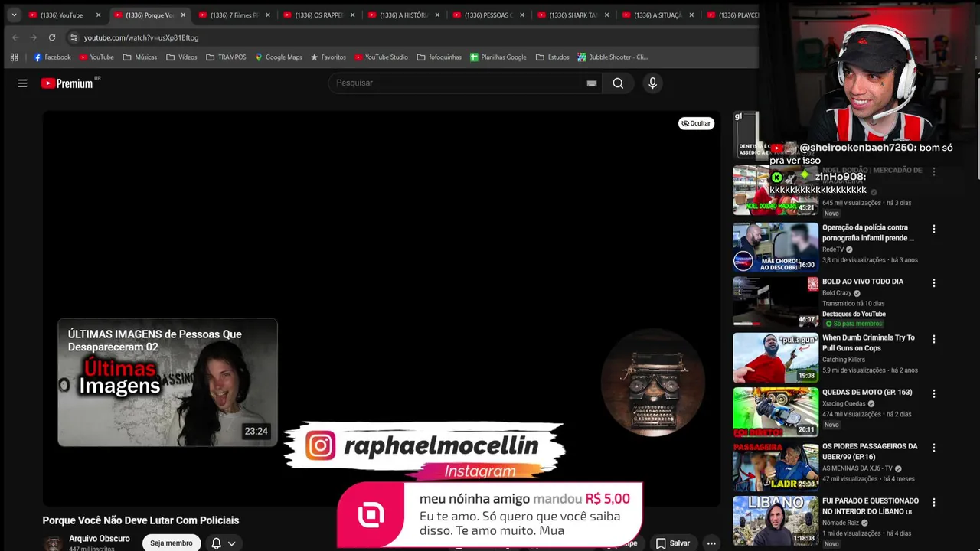
Task: View site information icon in address bar
Action: coord(73,37)
